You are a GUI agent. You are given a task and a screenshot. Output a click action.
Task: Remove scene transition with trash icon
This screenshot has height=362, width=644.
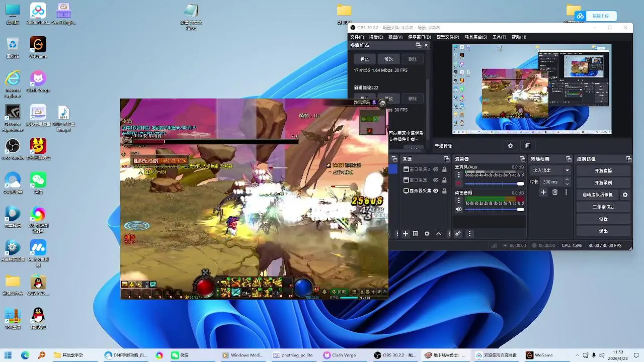555,192
